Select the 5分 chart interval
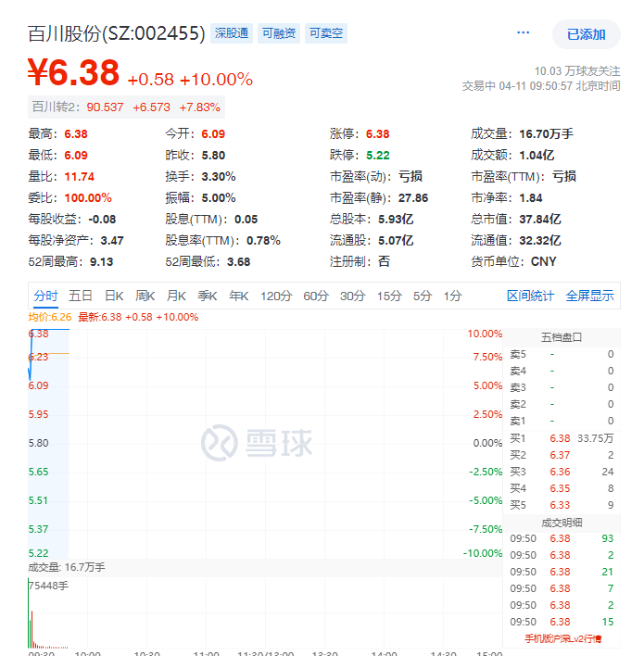This screenshot has width=644, height=656. [423, 296]
